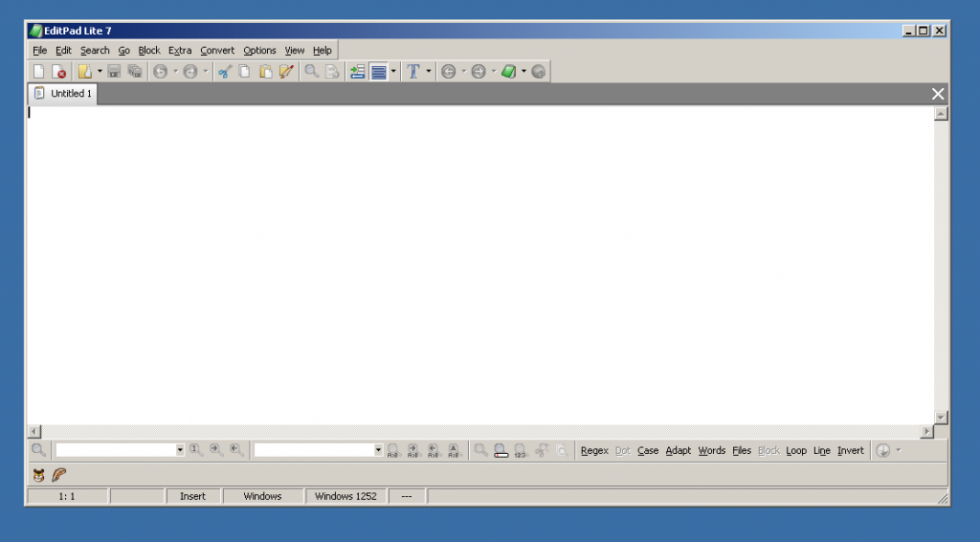Click the gray circle icon ending the top toolbar
The image size is (980, 542).
(x=538, y=72)
